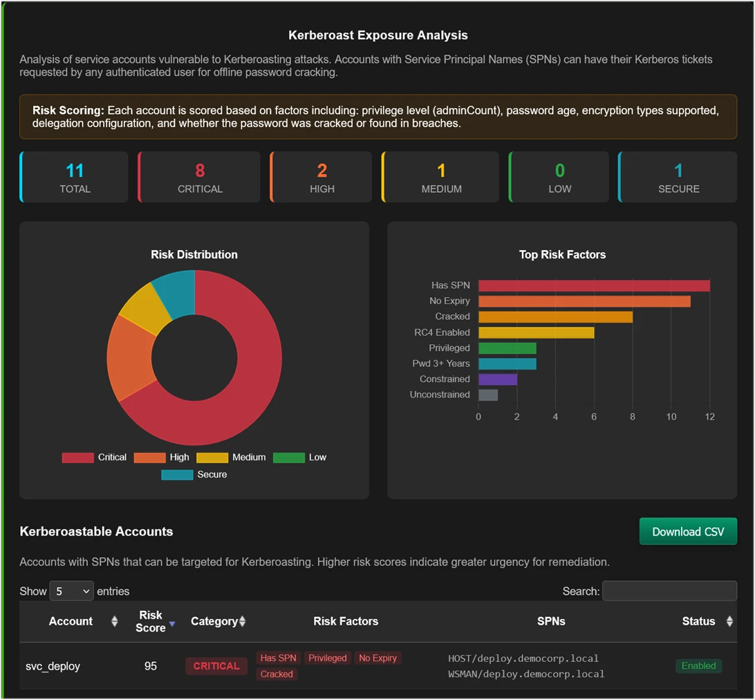
Task: Click the Download CSV button
Action: [x=688, y=531]
